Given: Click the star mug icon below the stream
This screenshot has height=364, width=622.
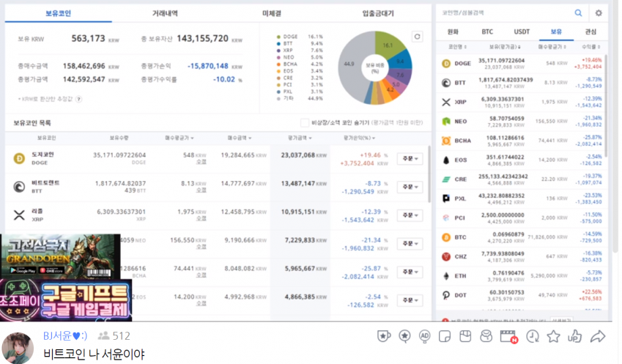Looking at the screenshot, I should coord(384,337).
